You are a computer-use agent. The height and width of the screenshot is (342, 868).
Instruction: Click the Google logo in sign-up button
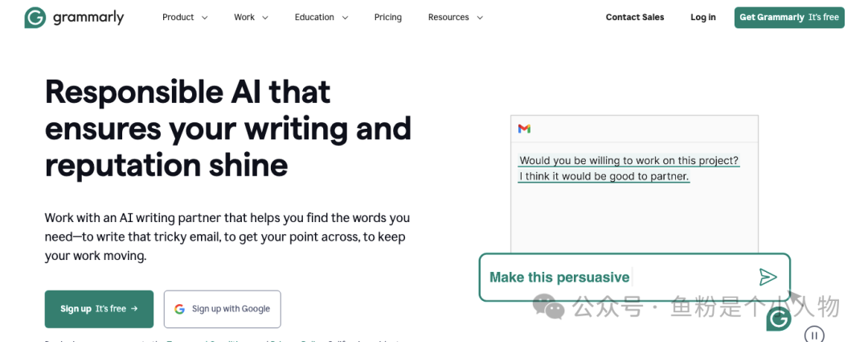coord(179,309)
